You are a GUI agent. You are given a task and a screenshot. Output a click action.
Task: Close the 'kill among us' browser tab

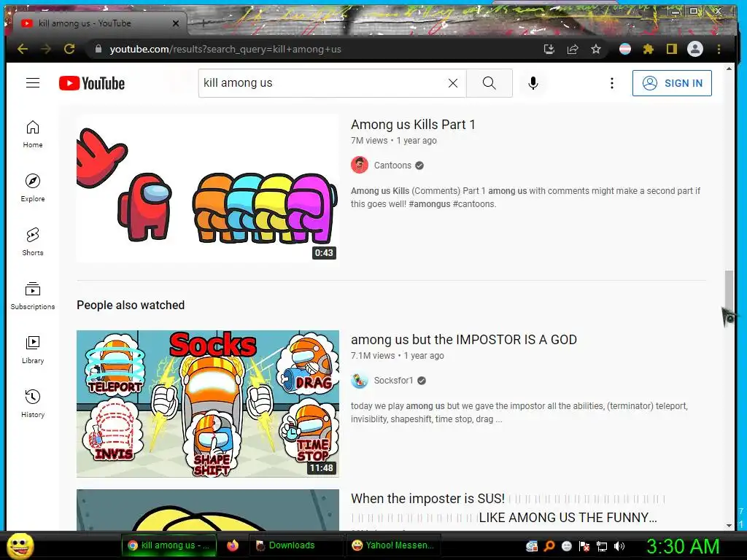tap(176, 23)
